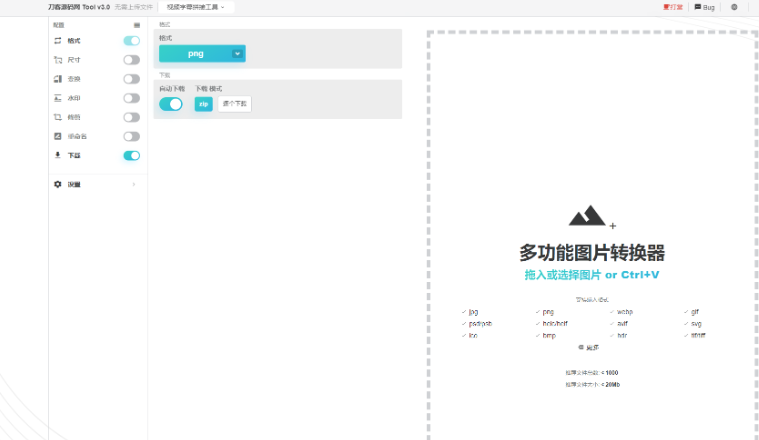
Task: Turn off the 自动下载 auto-download switch
Action: (171, 104)
